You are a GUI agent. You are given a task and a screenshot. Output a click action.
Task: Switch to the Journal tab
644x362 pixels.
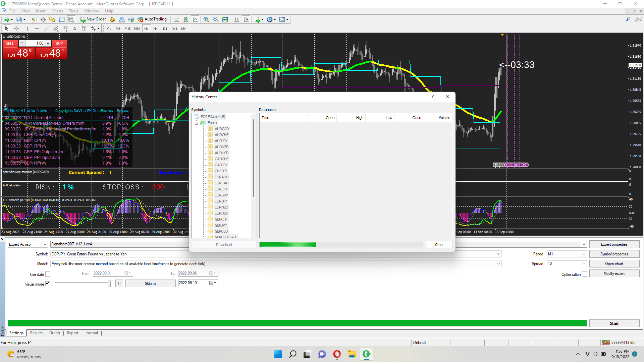click(x=91, y=333)
